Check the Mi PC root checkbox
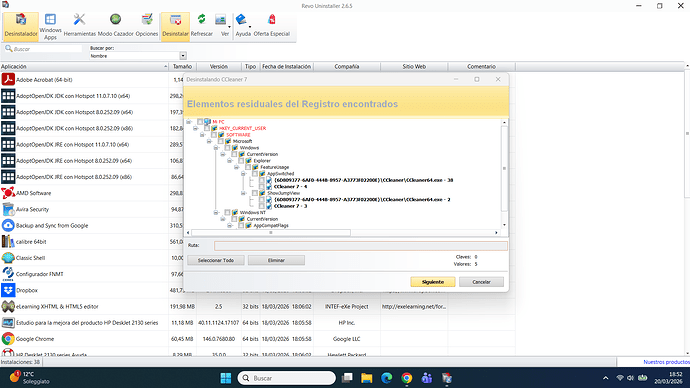Screen dimensions: 690x388 click(x=200, y=122)
